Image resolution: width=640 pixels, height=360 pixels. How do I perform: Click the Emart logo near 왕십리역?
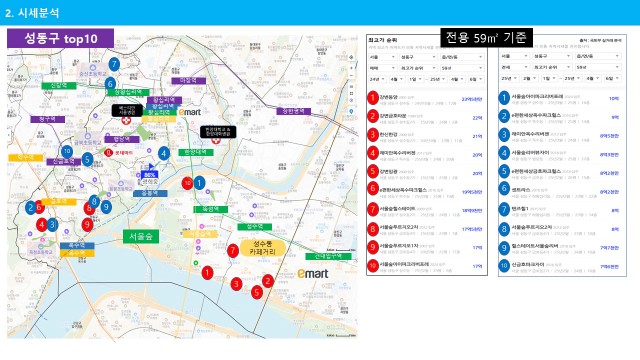(189, 112)
